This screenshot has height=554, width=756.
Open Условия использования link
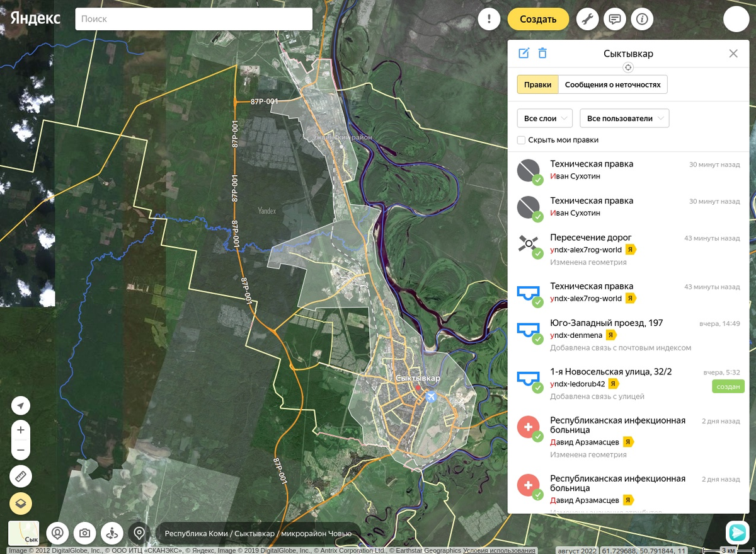499,550
